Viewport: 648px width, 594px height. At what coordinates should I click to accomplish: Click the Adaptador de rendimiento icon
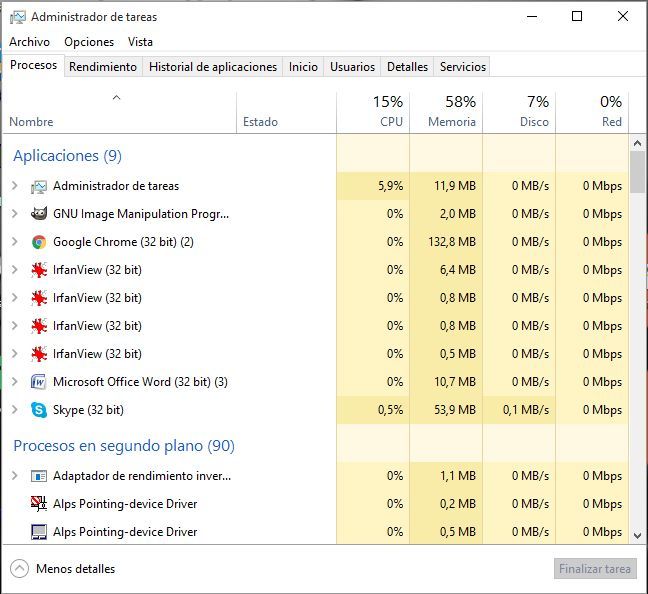click(x=39, y=476)
